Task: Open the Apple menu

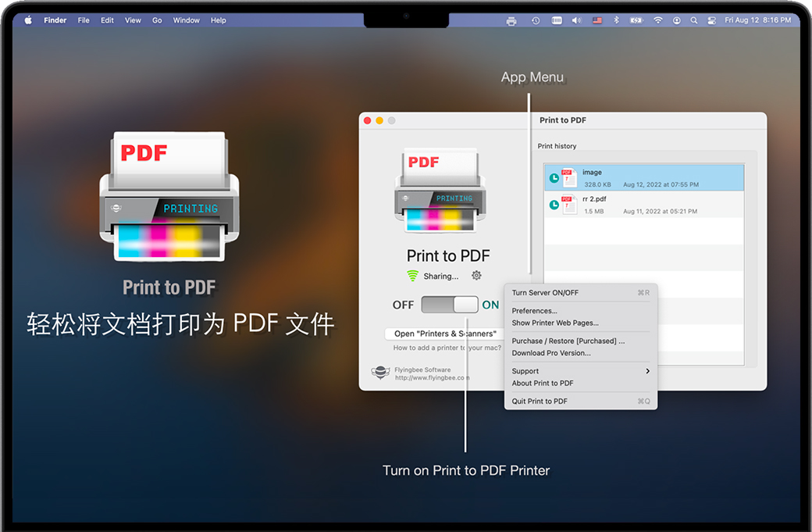Action: click(x=28, y=20)
